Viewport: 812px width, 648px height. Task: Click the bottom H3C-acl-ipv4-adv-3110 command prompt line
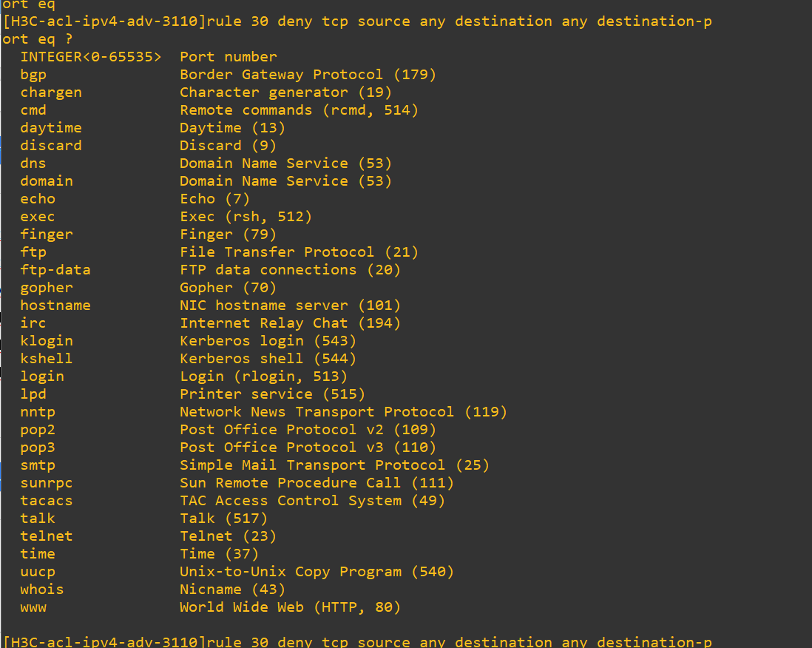357,641
